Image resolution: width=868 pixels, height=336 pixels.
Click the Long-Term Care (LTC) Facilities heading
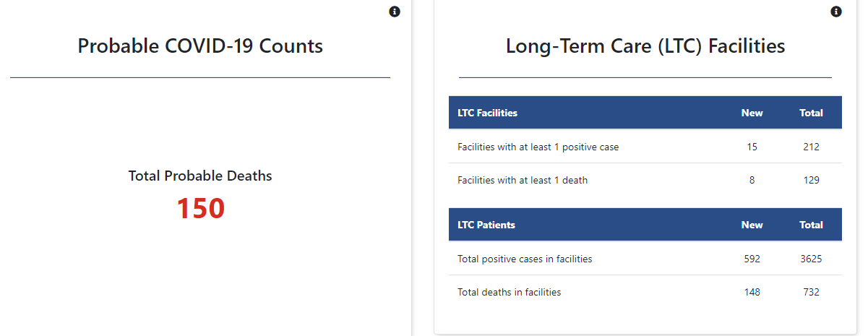[x=645, y=46]
